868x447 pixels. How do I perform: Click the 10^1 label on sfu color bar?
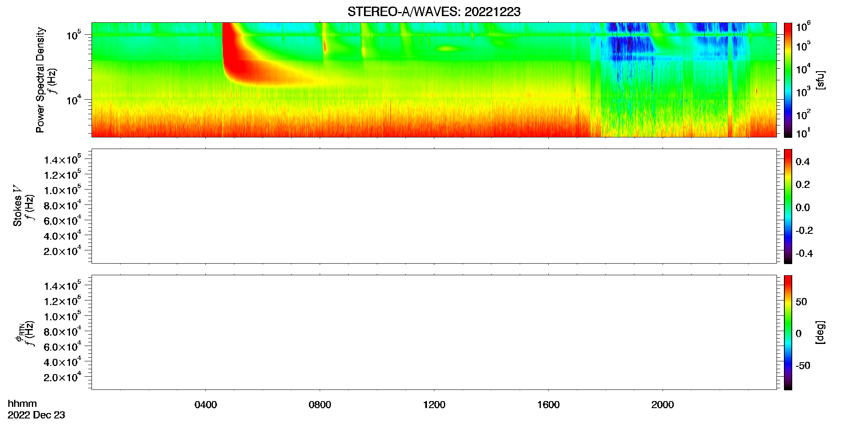point(803,133)
